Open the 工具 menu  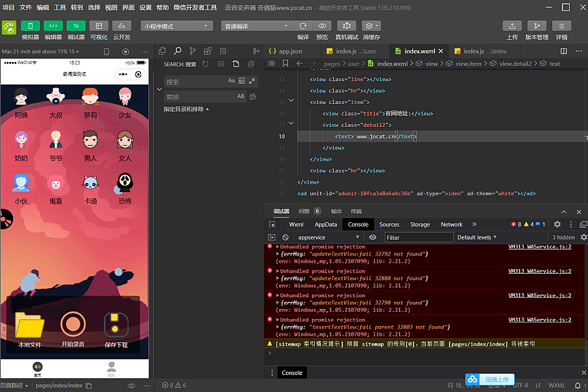pyautogui.click(x=60, y=7)
